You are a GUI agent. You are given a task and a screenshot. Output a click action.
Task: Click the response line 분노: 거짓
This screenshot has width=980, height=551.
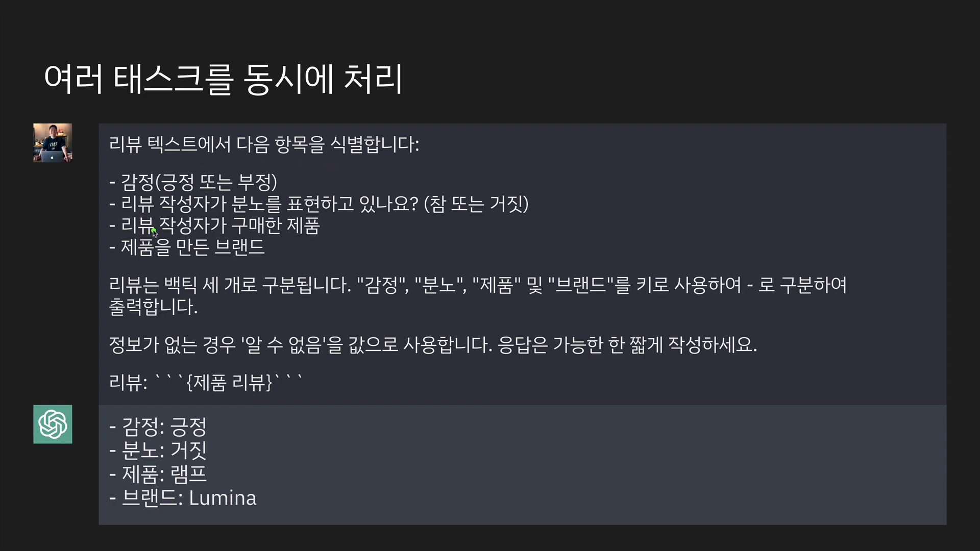tap(158, 450)
